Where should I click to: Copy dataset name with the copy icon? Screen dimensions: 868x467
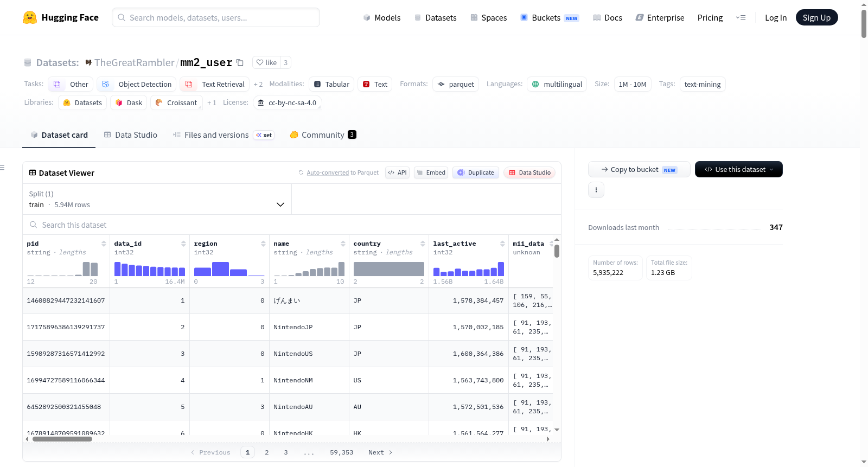coord(240,62)
